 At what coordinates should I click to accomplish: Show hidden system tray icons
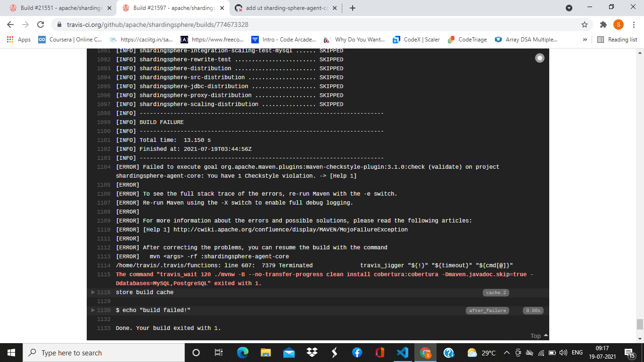pyautogui.click(x=507, y=353)
